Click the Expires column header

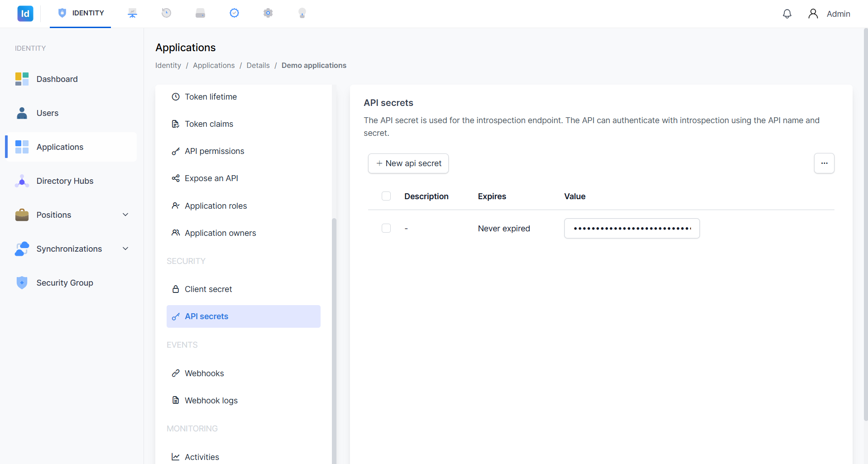(x=492, y=196)
